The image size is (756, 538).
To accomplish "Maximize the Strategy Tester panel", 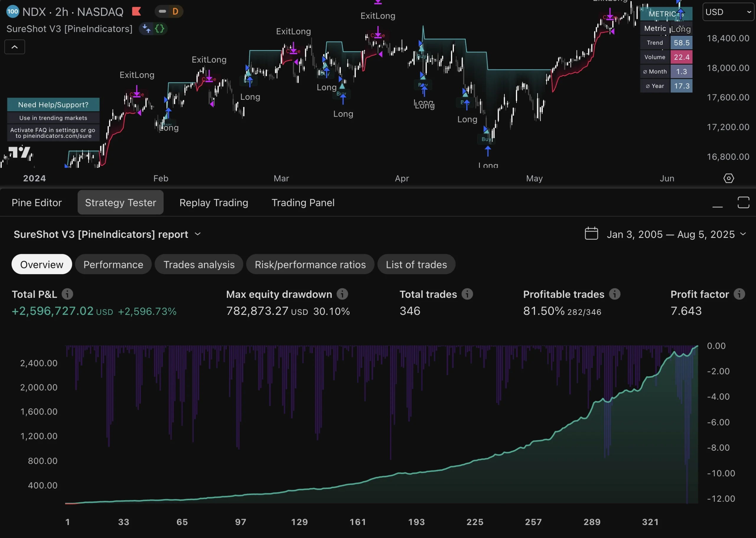I will click(743, 202).
